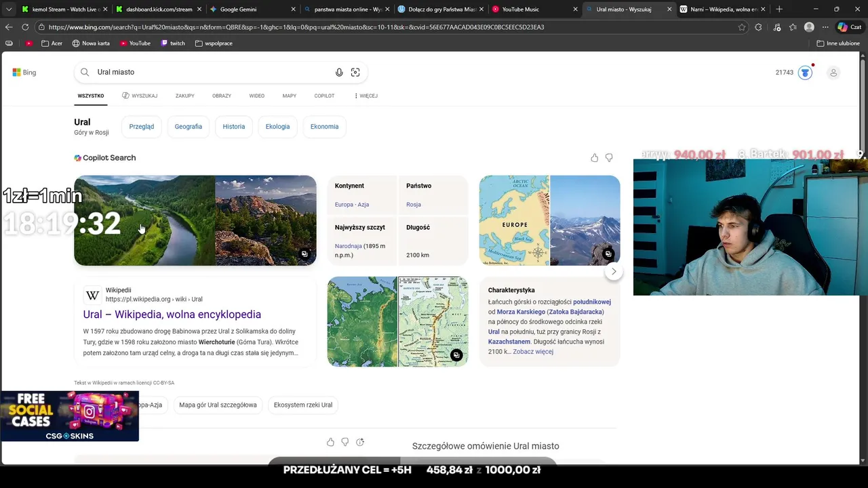Screen dimensions: 868x488
Task: Expand text via Zobacz więcej
Action: point(533,352)
